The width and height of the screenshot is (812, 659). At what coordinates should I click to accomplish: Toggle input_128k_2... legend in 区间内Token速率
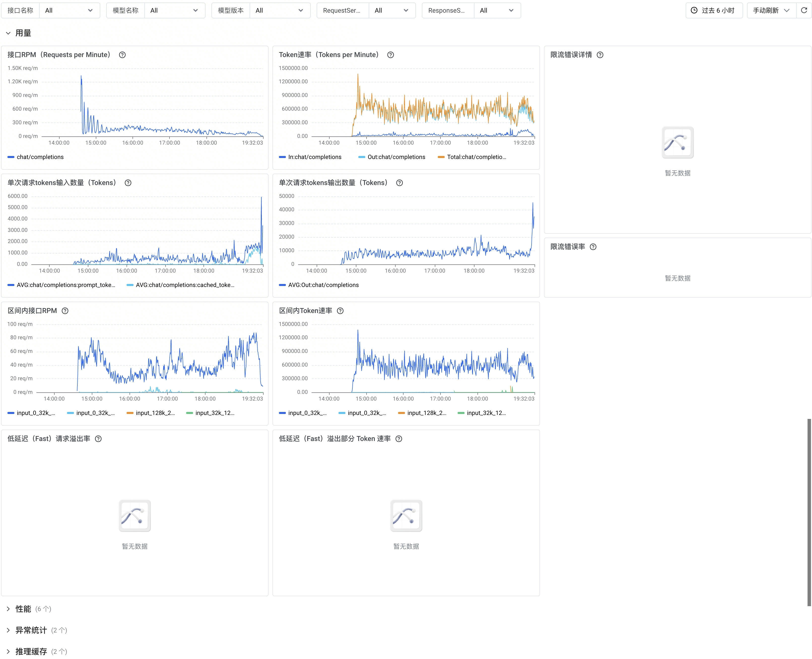pyautogui.click(x=423, y=413)
